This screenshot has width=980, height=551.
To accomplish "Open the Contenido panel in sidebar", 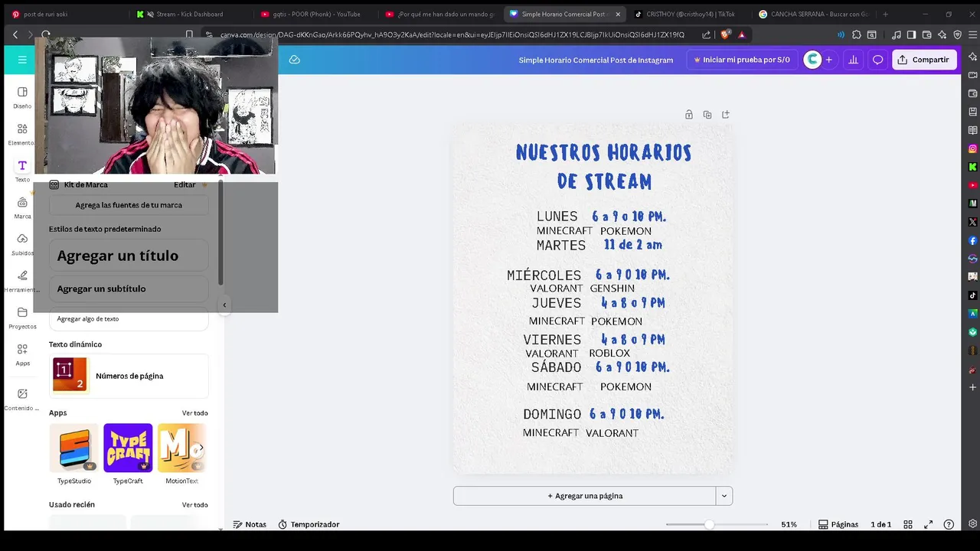I will click(22, 399).
